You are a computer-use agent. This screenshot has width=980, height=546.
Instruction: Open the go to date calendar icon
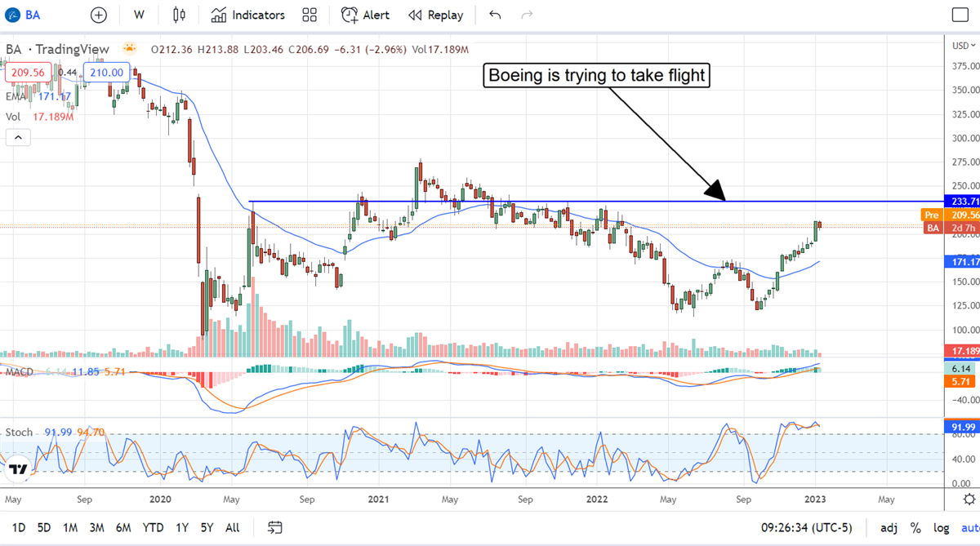275,527
